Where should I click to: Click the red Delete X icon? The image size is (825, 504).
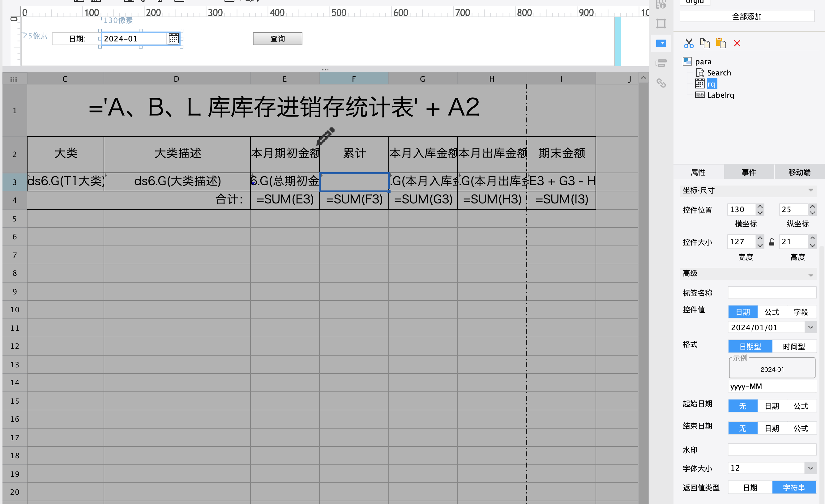pyautogui.click(x=737, y=44)
